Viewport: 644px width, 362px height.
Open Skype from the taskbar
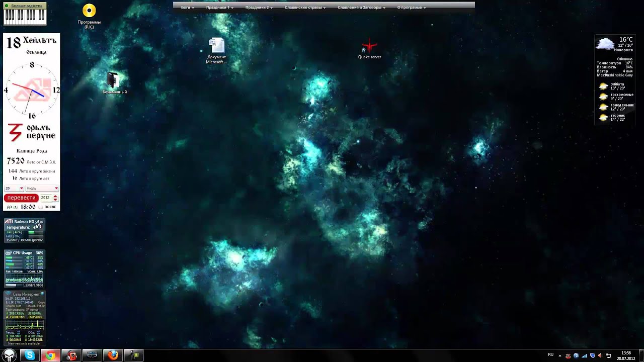click(x=30, y=355)
